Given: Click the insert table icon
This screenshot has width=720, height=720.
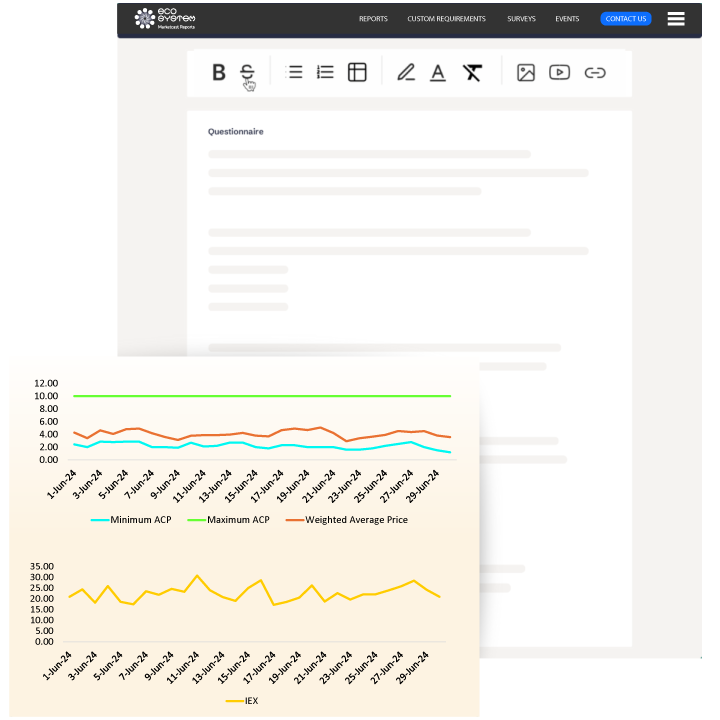Looking at the screenshot, I should [357, 72].
